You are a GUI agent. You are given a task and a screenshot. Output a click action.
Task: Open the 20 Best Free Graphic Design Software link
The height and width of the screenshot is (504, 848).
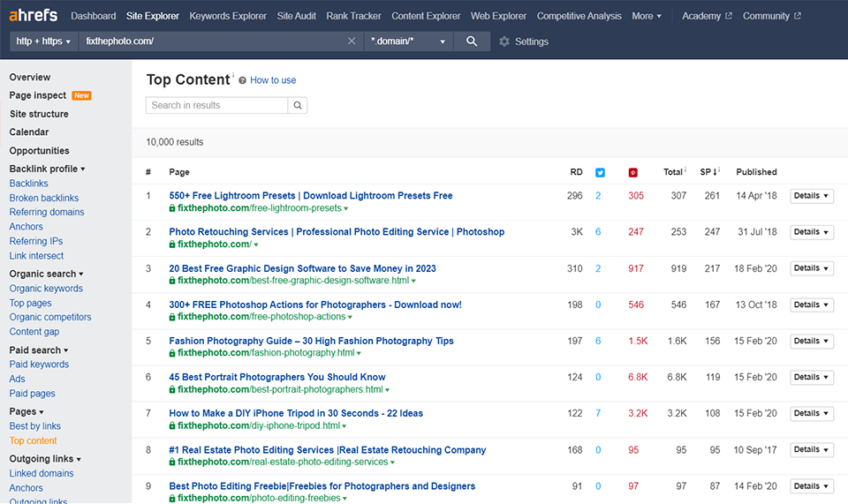302,268
